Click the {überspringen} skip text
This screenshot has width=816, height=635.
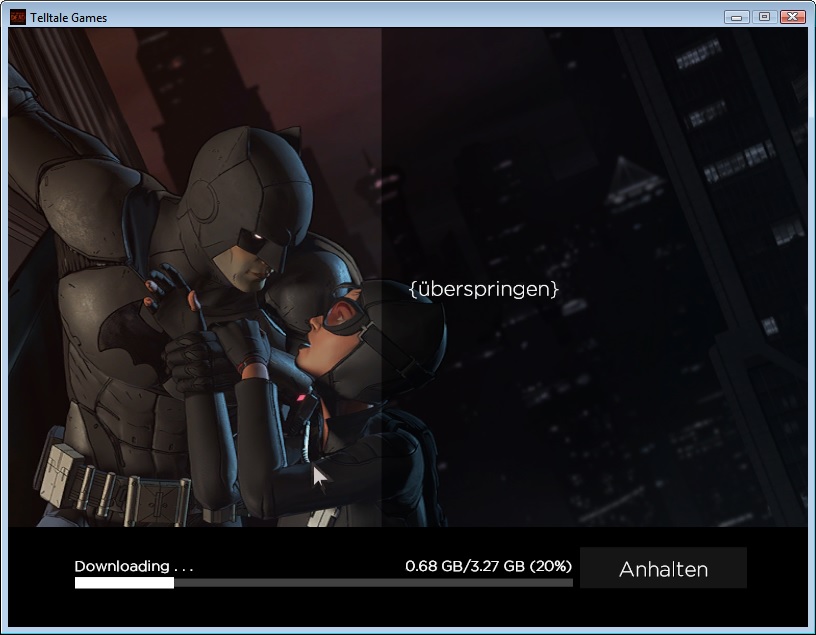484,288
